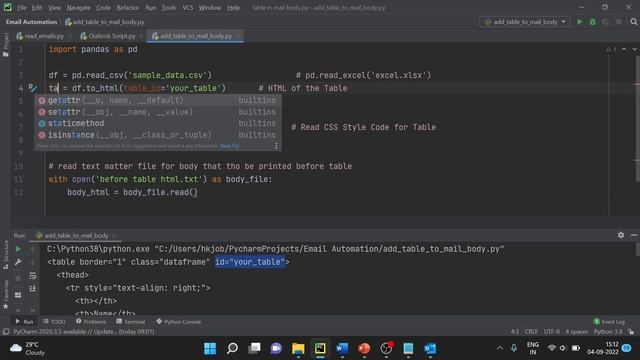The image size is (640, 360).
Task: Open the inspection warnings indicator
Action: [611, 49]
